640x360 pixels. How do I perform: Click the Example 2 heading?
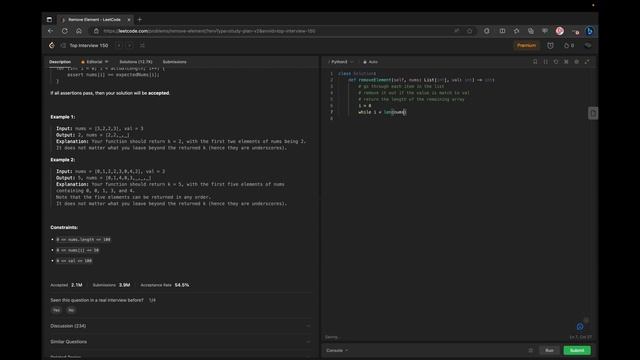(63, 160)
